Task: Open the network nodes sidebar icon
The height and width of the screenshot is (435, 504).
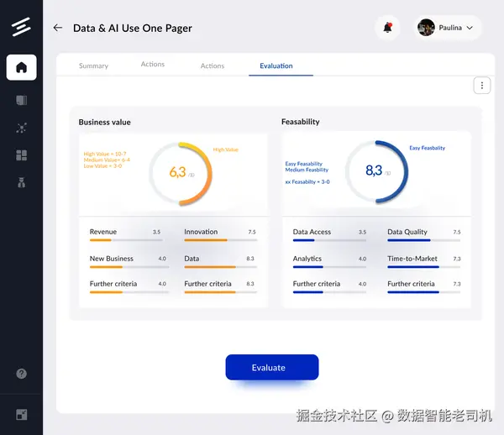Action: (22, 128)
